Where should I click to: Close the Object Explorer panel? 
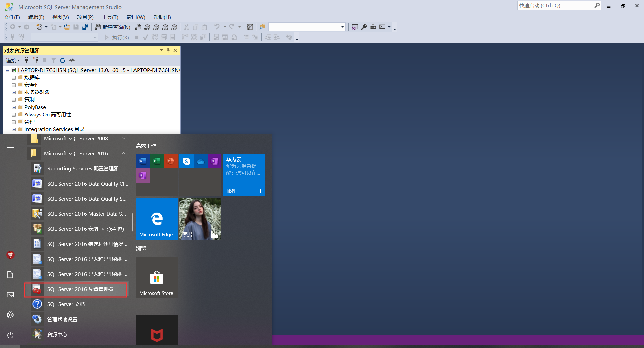click(x=175, y=50)
